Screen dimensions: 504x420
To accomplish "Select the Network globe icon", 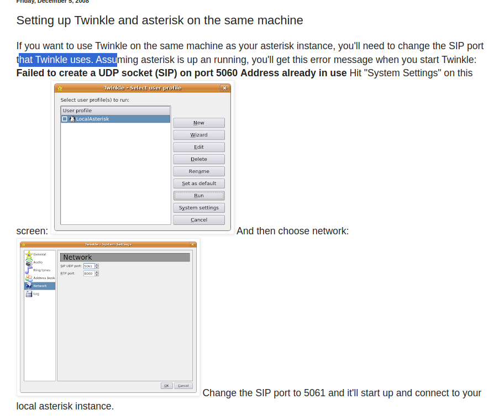I will pos(29,286).
